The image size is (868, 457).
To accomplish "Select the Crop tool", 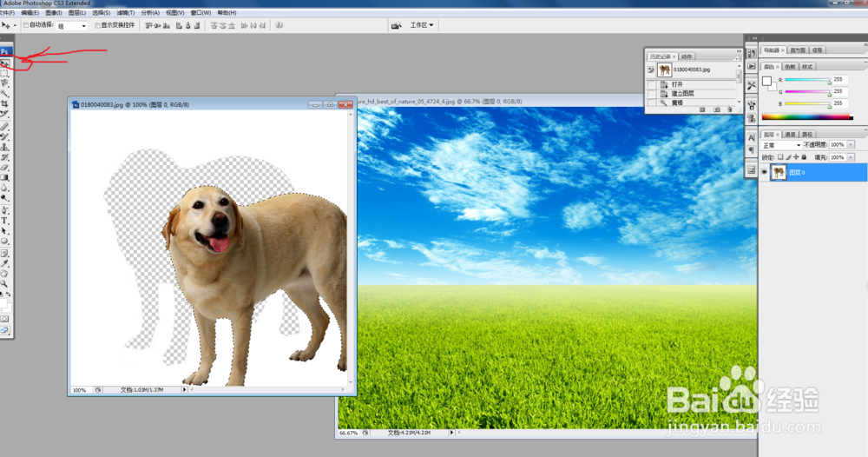I will point(5,103).
